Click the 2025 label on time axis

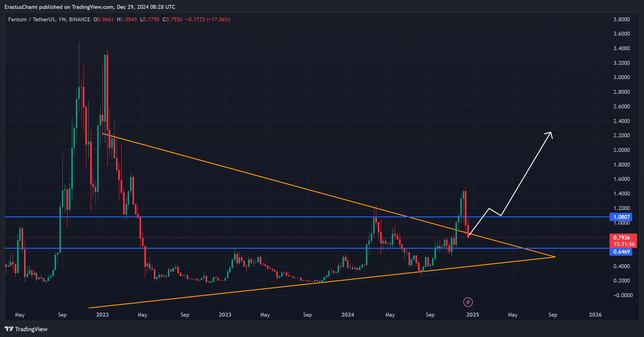click(472, 315)
